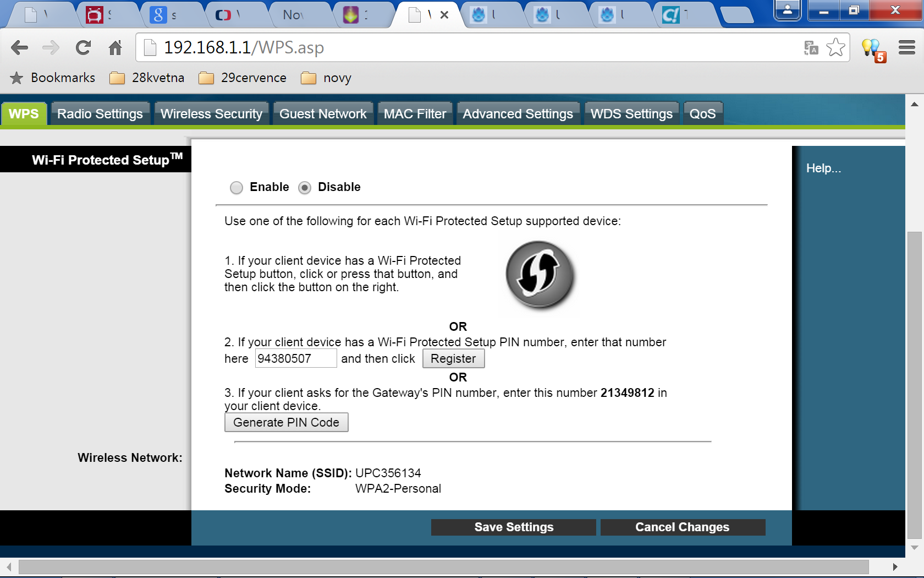Open the WDS Settings tab
The width and height of the screenshot is (924, 578).
click(x=631, y=114)
